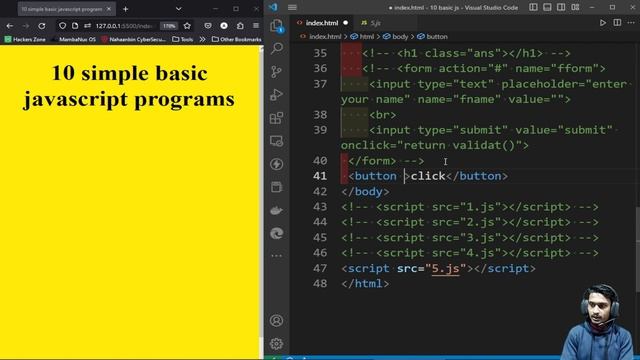Customize layout icon in title bar

[576, 7]
